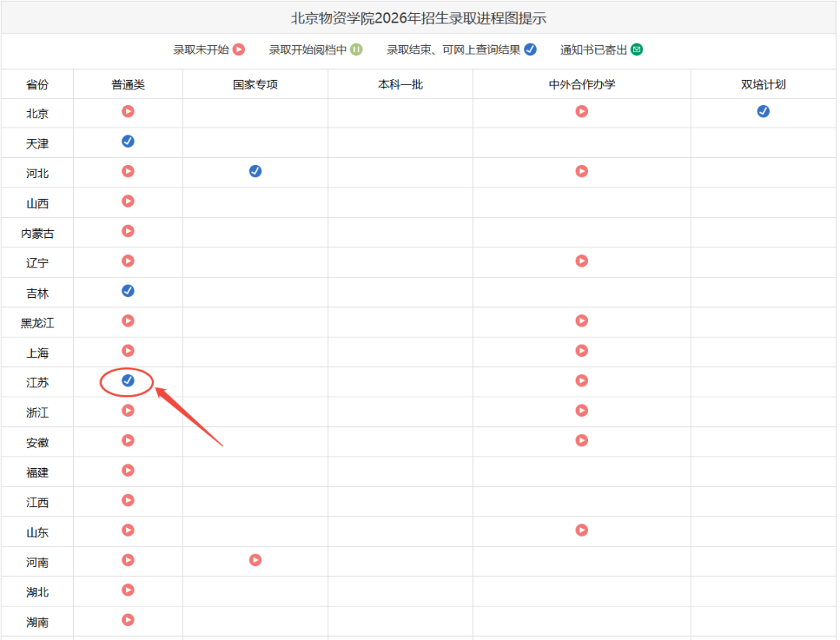
Task: Click the 辽宁 中外合作办学 red icon
Action: pyautogui.click(x=582, y=261)
